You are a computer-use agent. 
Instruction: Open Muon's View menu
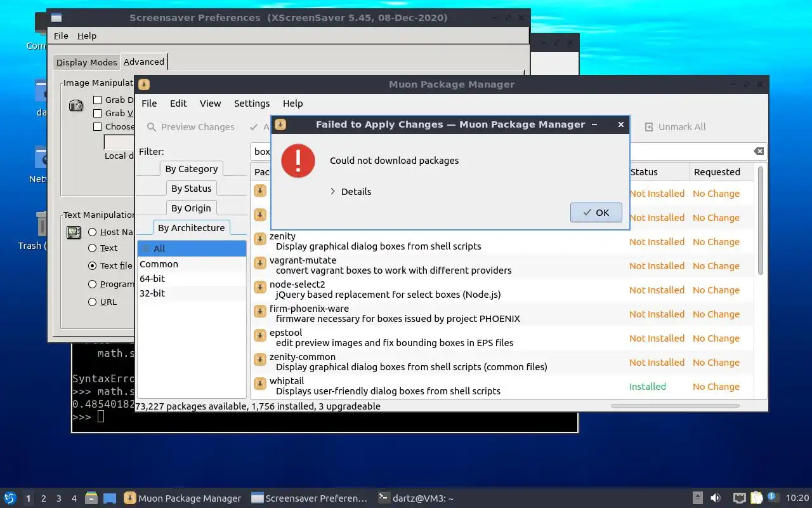click(210, 104)
